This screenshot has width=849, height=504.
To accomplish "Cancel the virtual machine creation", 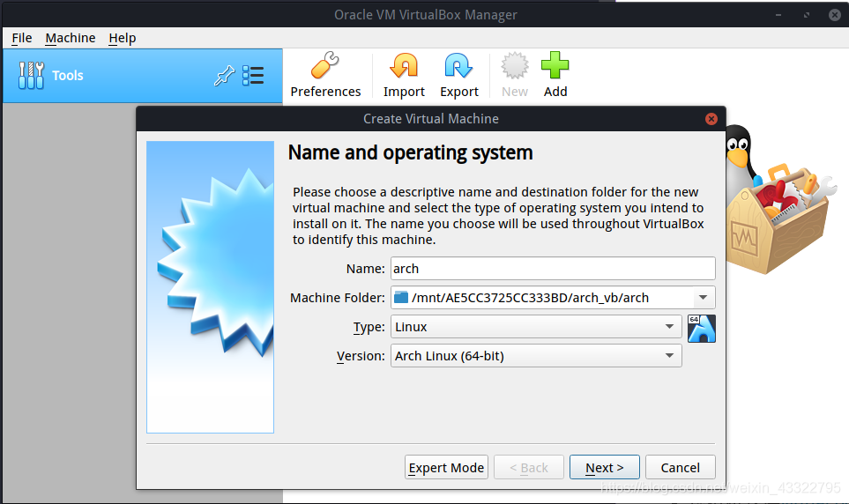I will (x=680, y=467).
